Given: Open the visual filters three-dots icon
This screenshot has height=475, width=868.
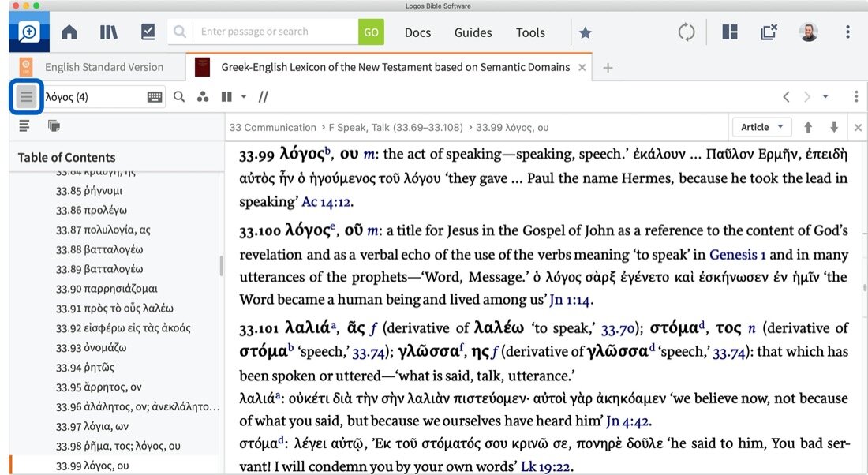Looking at the screenshot, I should [x=203, y=97].
